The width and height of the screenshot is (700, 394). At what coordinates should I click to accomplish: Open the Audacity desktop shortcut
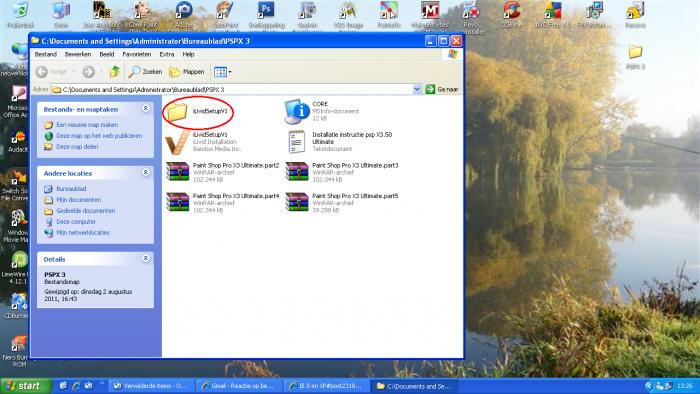coord(18,142)
